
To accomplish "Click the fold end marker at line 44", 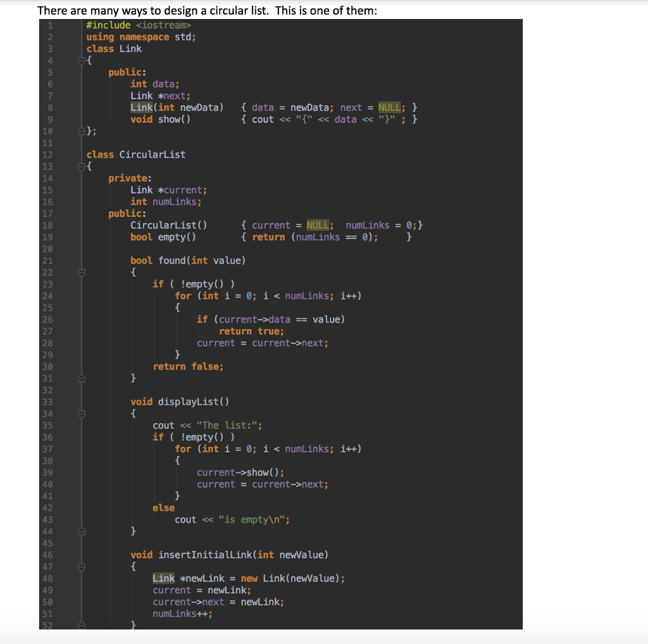I will (x=82, y=531).
